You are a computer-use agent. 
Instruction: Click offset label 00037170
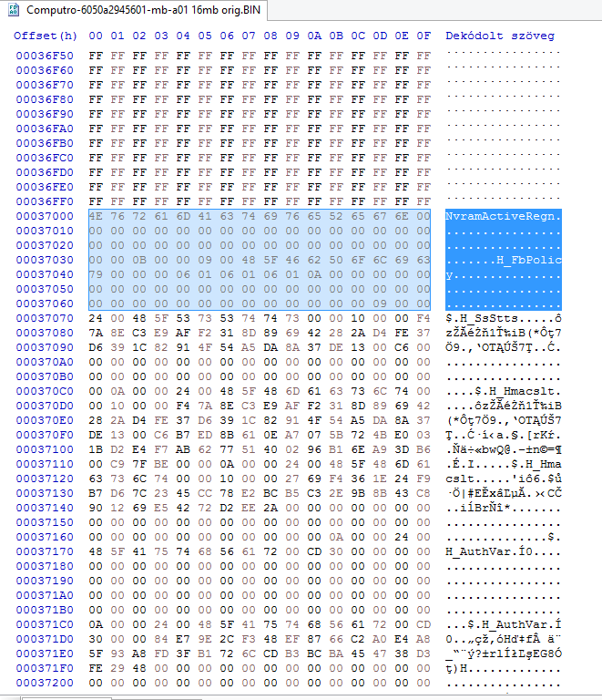[x=45, y=551]
